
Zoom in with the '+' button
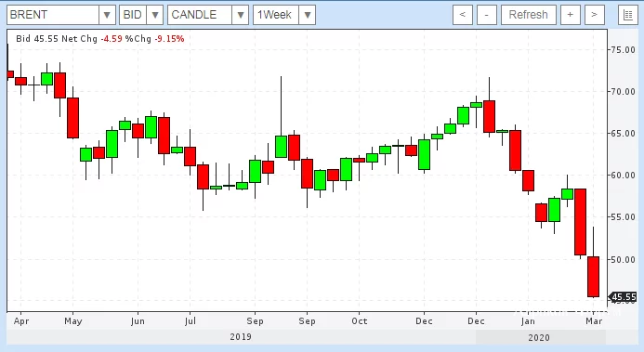pos(570,15)
